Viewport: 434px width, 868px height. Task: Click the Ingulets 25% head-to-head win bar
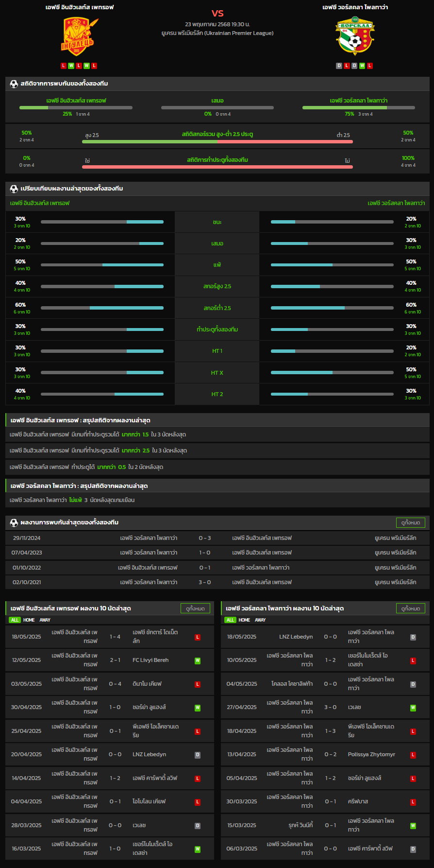[x=76, y=107]
